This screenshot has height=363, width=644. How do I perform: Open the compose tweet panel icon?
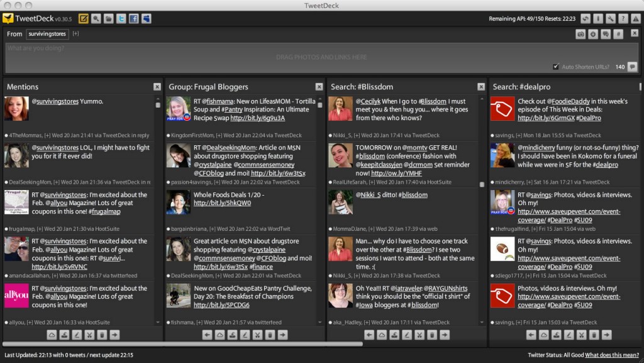(x=84, y=18)
